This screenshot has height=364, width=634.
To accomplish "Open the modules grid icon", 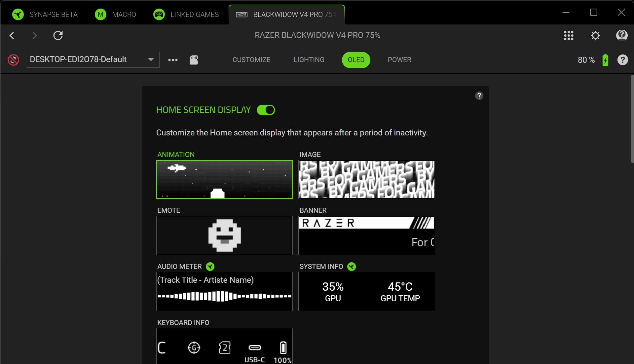I will tap(569, 35).
